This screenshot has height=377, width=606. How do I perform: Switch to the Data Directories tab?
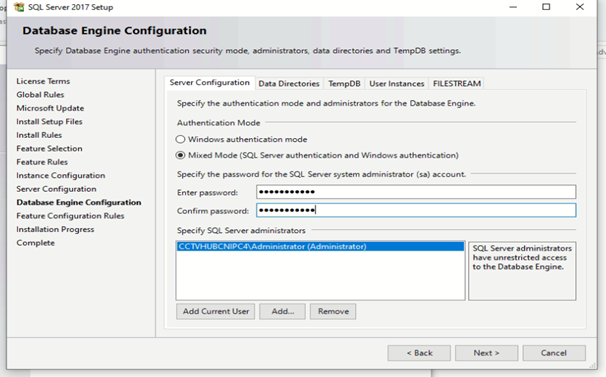pos(289,84)
